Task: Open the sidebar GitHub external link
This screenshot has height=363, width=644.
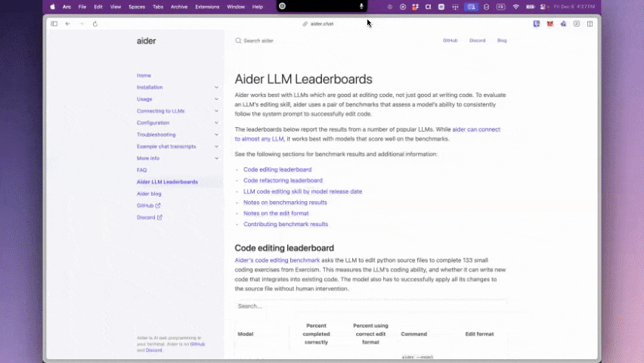Action: point(149,206)
